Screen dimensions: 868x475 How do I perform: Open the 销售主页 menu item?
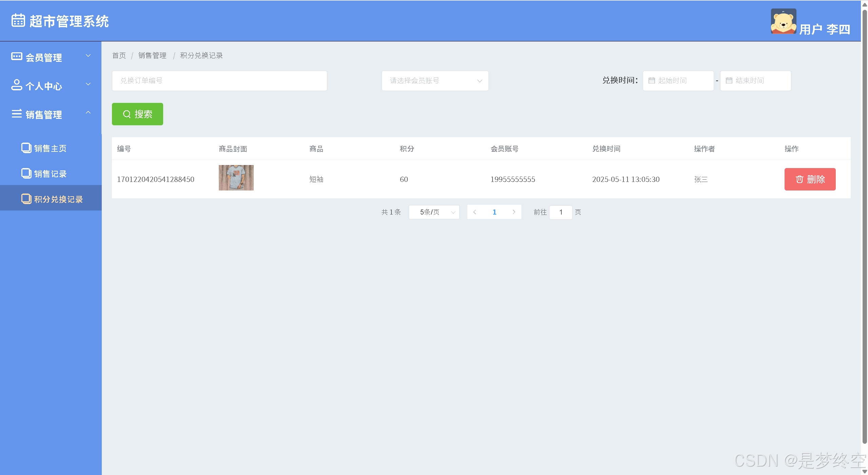50,148
